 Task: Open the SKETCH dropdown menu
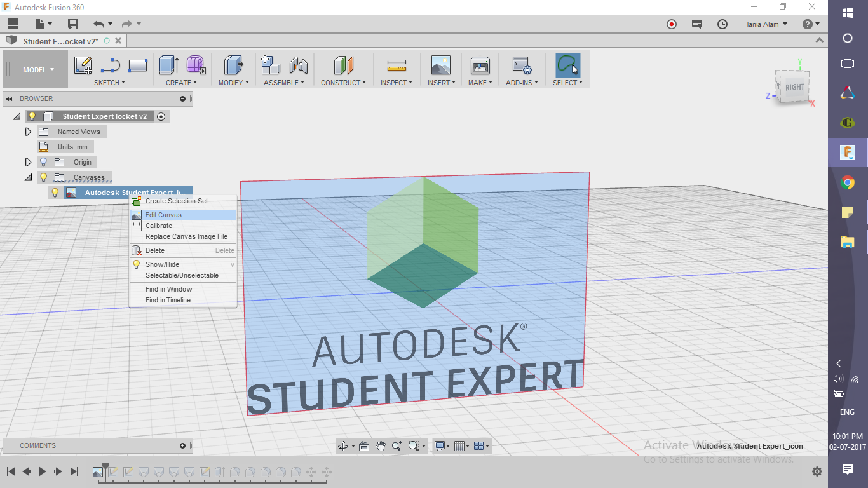(109, 83)
